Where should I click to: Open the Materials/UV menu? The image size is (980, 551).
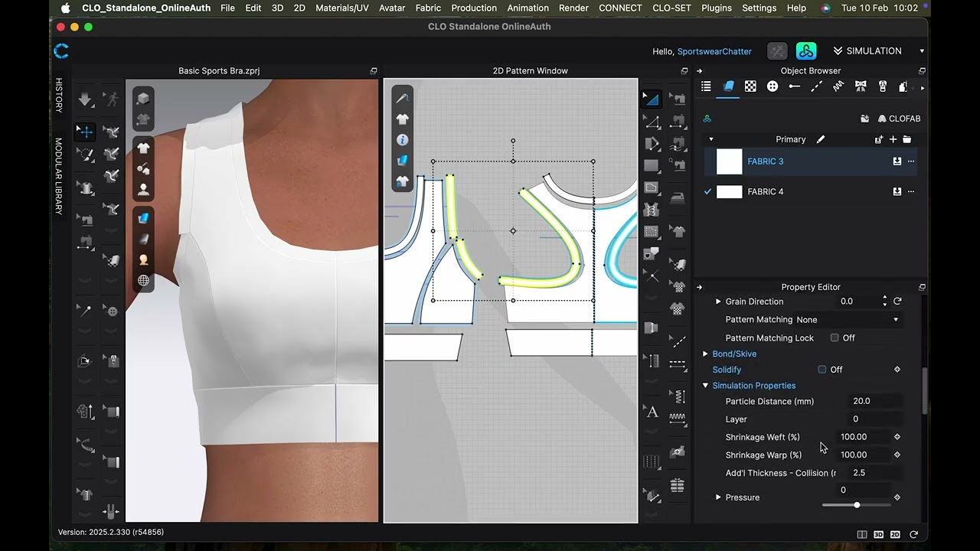(x=342, y=8)
